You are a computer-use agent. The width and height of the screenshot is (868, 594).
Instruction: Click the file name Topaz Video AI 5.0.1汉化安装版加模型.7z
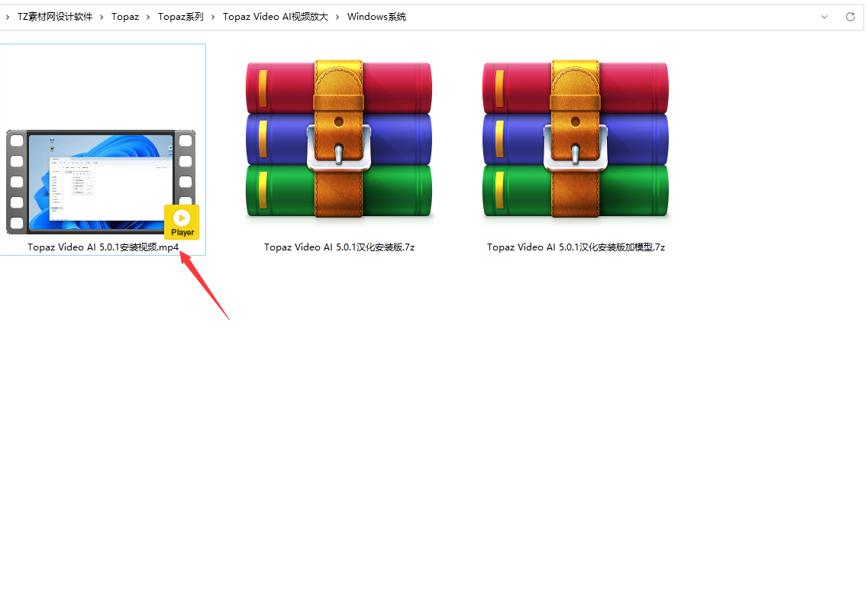pos(576,247)
